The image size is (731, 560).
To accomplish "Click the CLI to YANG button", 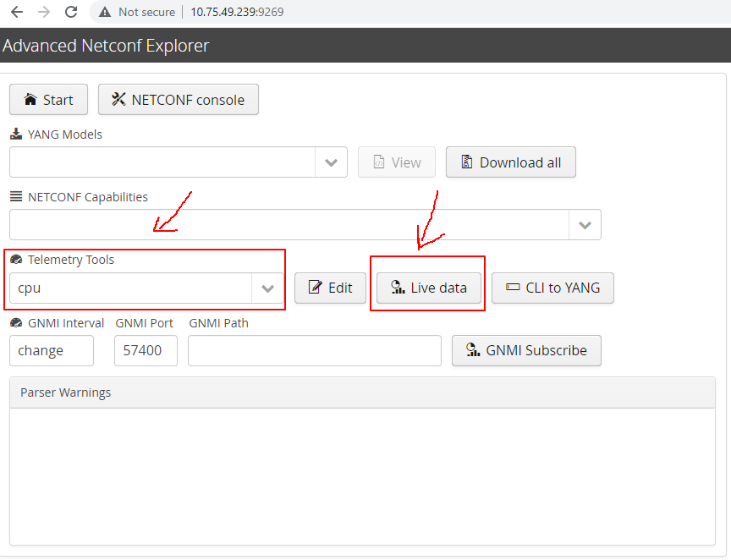I will click(x=552, y=288).
